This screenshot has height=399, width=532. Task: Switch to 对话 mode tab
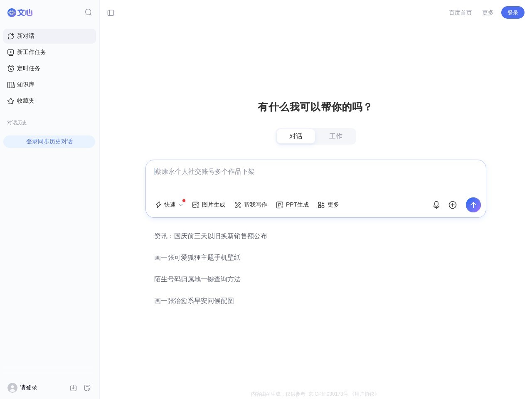296,136
